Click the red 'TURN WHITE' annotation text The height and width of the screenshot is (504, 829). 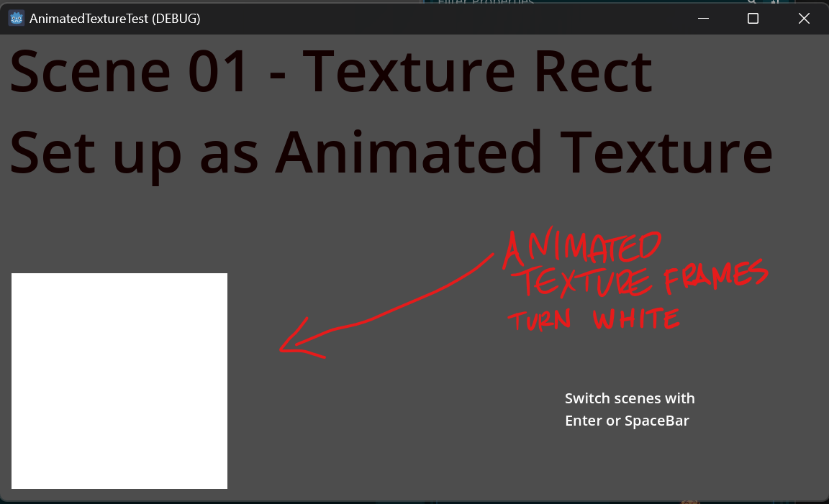[594, 319]
